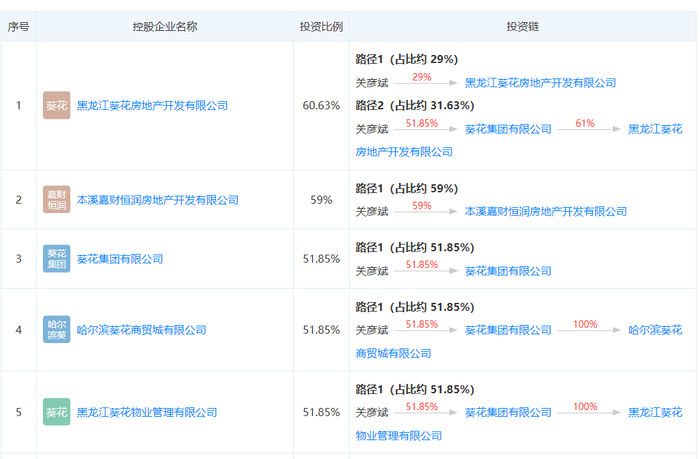Click 葵花集团有限公司 in entry 3's 投资链 path
This screenshot has width=700, height=459.
coord(508,270)
